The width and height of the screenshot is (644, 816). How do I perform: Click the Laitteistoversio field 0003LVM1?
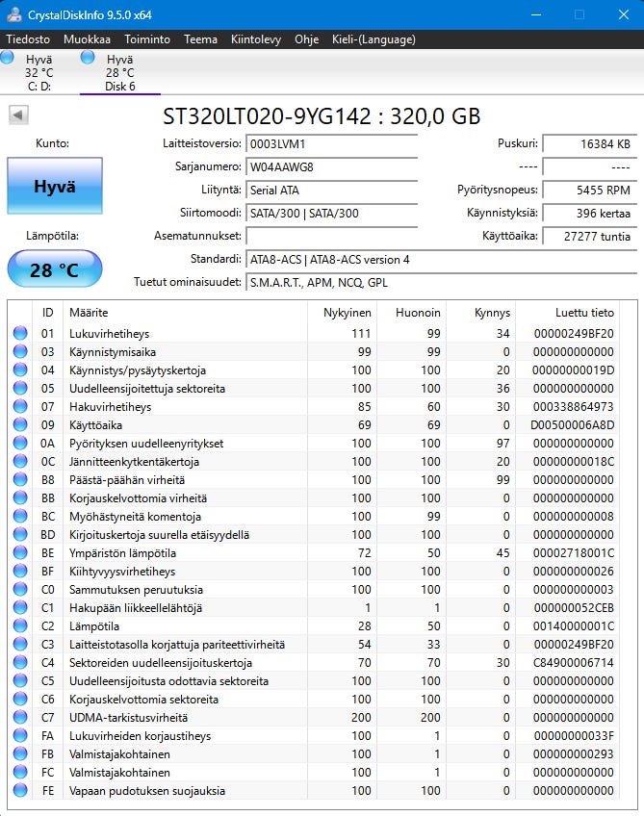point(332,144)
